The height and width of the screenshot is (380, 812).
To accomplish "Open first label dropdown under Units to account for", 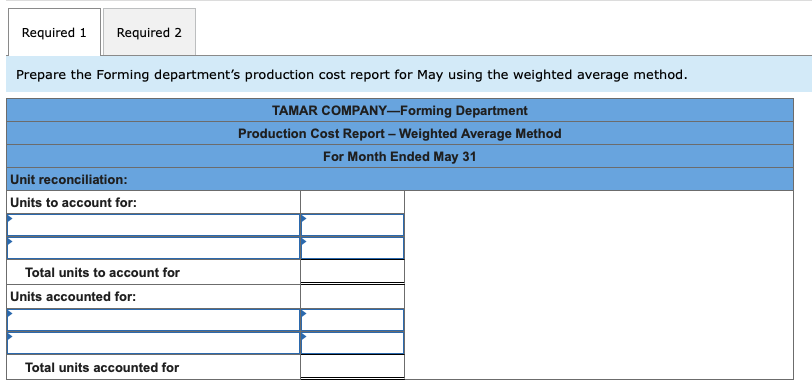I will coord(153,225).
